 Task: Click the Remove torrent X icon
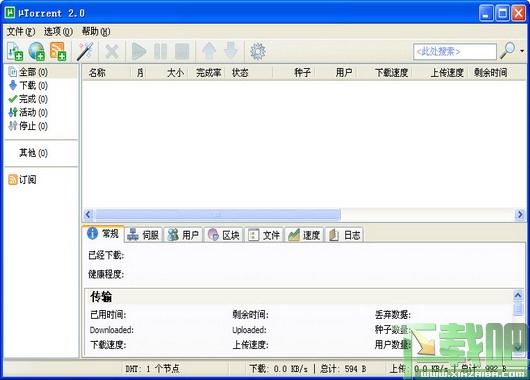pos(112,52)
